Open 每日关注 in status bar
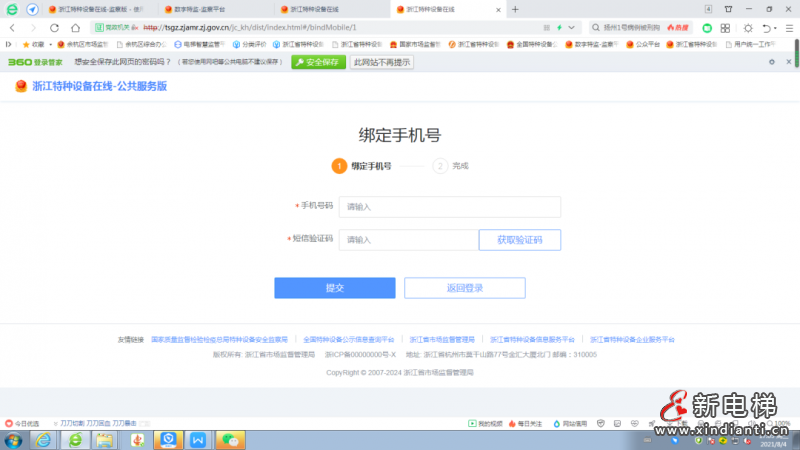The height and width of the screenshot is (450, 800). click(x=525, y=423)
